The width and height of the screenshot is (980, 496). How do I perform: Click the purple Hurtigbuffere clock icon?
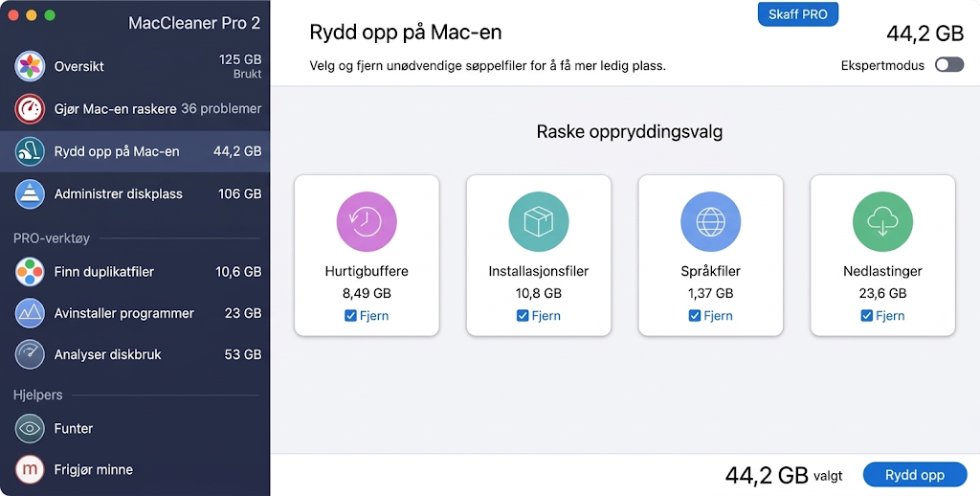[367, 222]
